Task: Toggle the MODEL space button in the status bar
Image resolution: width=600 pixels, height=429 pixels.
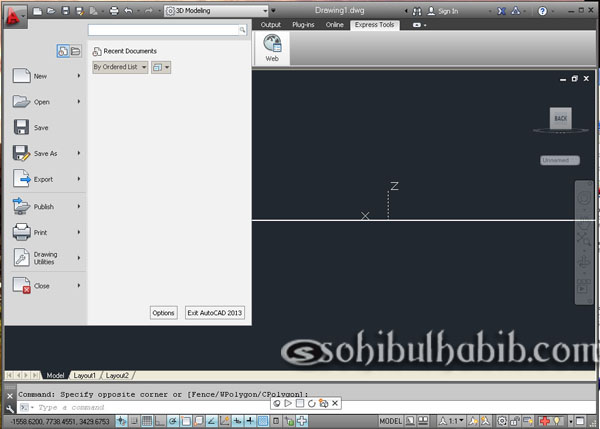Action: [x=390, y=421]
